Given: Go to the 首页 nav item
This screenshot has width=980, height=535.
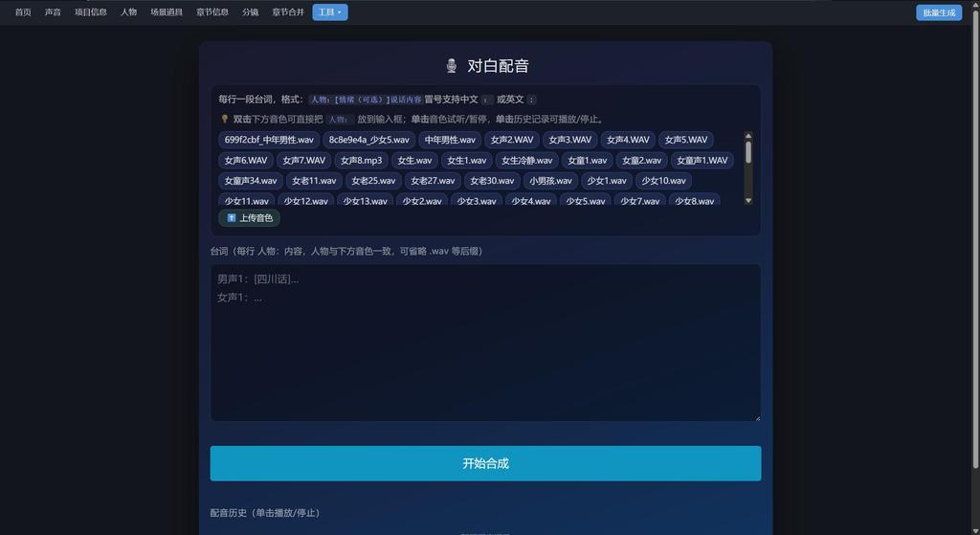Looking at the screenshot, I should tap(23, 11).
